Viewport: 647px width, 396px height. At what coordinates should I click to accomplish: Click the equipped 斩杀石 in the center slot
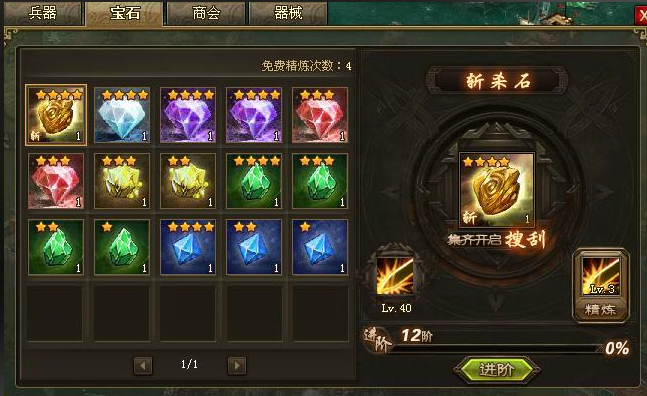497,189
